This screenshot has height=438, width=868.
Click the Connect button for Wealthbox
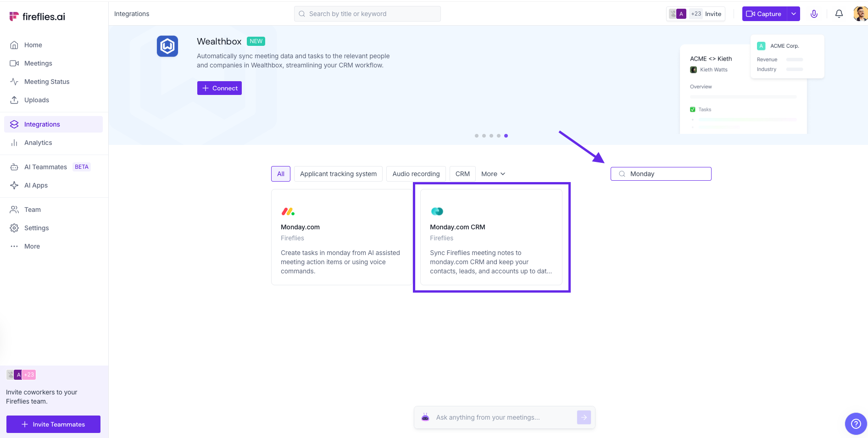pos(219,88)
